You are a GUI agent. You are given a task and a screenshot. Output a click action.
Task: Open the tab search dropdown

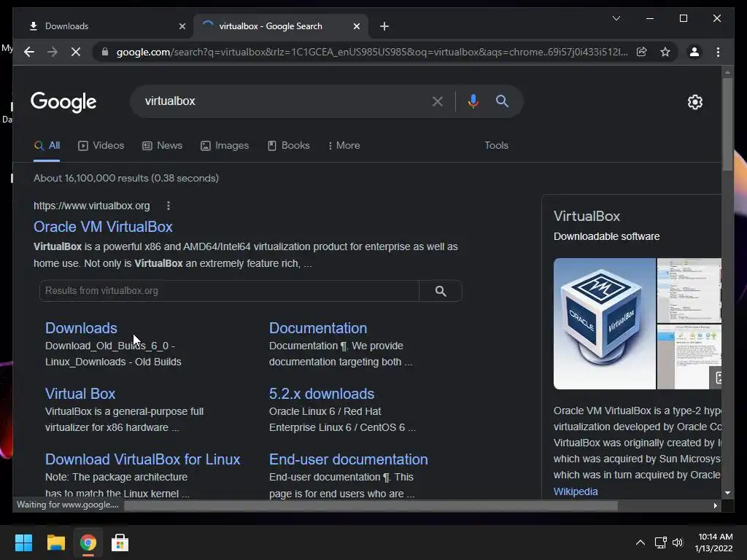(616, 18)
